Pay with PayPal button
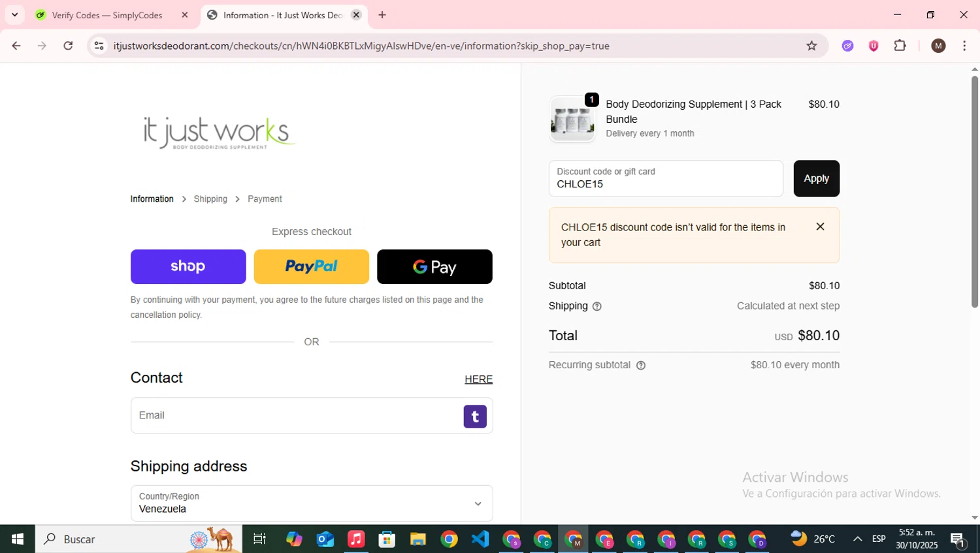This screenshot has width=980, height=553. (312, 266)
